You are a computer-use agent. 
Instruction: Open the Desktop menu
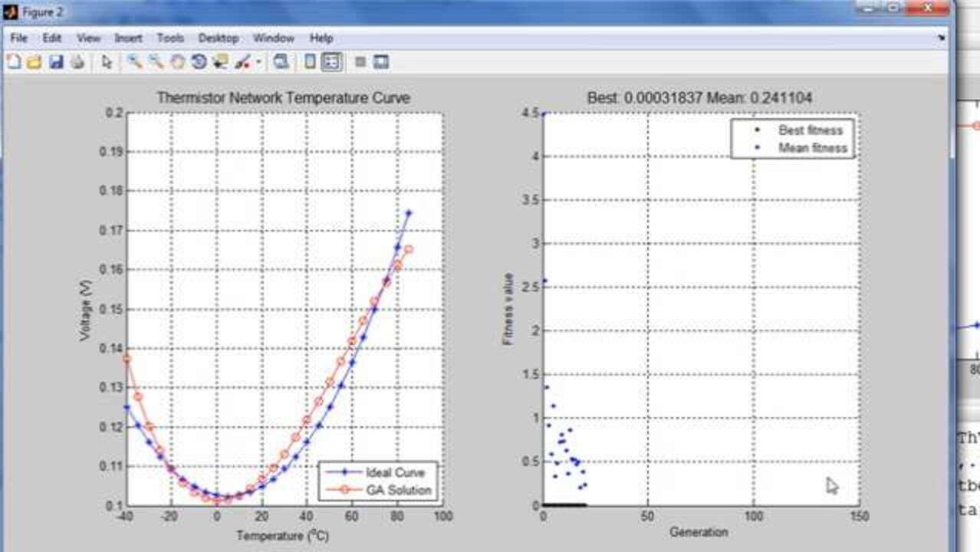(218, 38)
